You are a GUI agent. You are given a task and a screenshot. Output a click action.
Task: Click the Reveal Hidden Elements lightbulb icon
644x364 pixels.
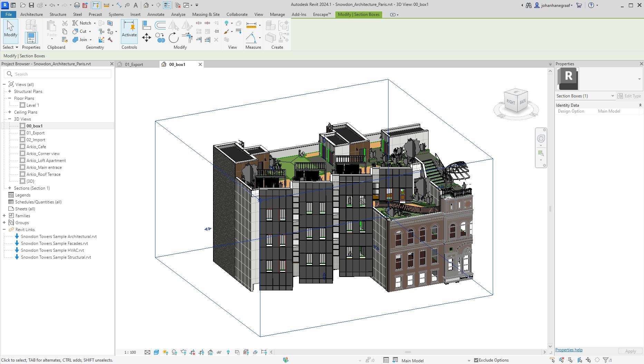coord(228,352)
